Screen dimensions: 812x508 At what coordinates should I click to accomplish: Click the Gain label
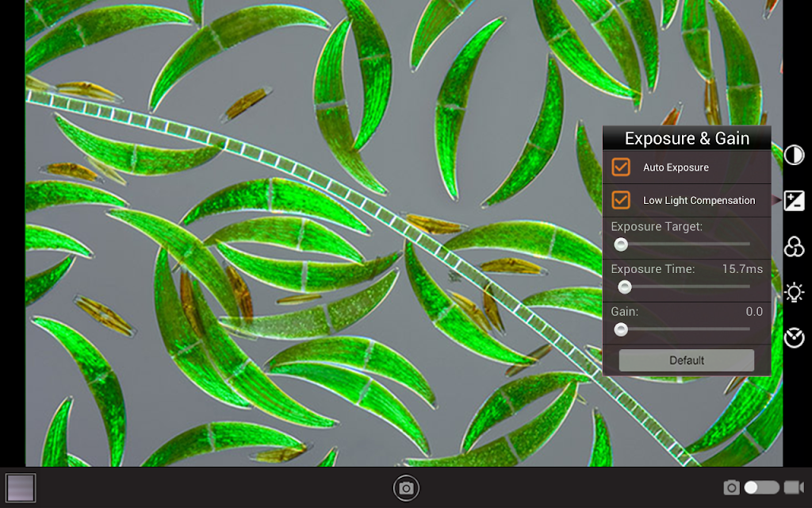pyautogui.click(x=625, y=311)
